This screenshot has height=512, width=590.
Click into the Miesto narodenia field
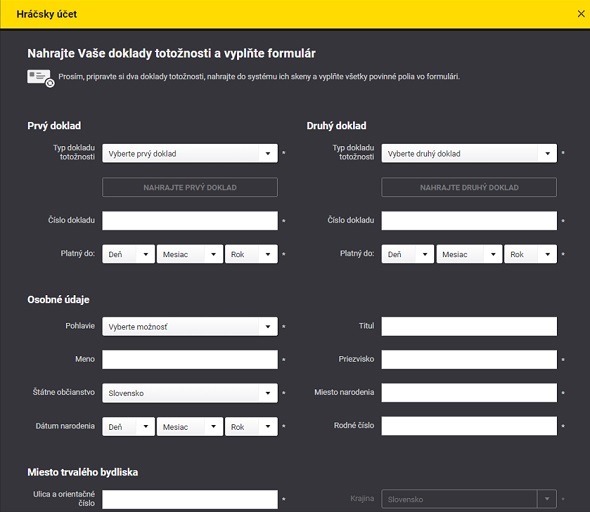[469, 393]
